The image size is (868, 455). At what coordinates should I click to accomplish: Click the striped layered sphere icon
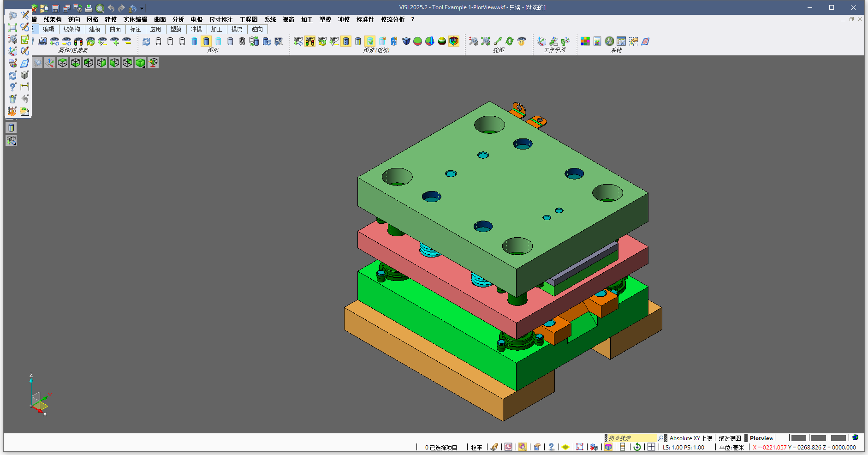tap(442, 42)
